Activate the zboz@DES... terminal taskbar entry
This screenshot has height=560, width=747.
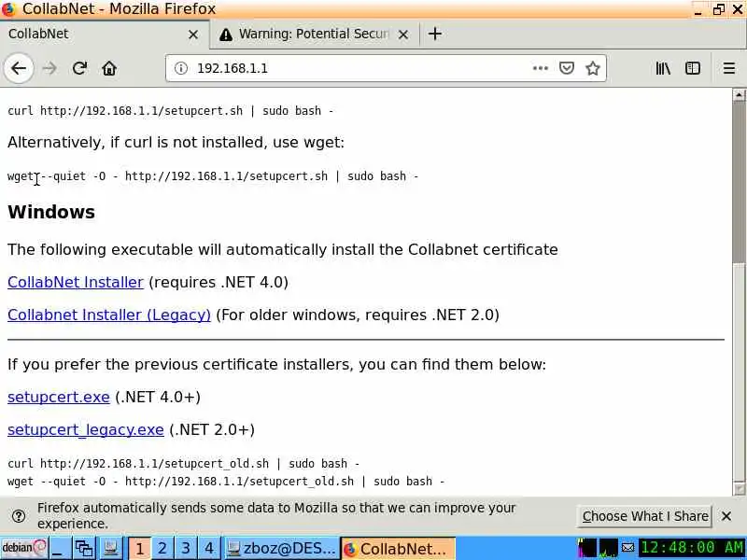pos(281,548)
